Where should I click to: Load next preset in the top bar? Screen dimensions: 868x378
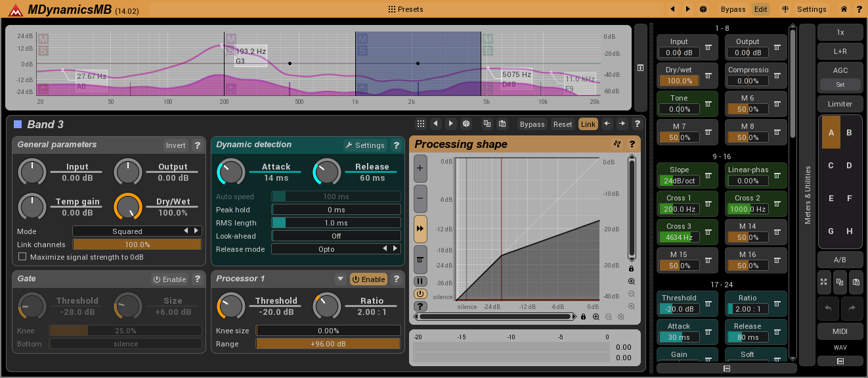pyautogui.click(x=687, y=9)
